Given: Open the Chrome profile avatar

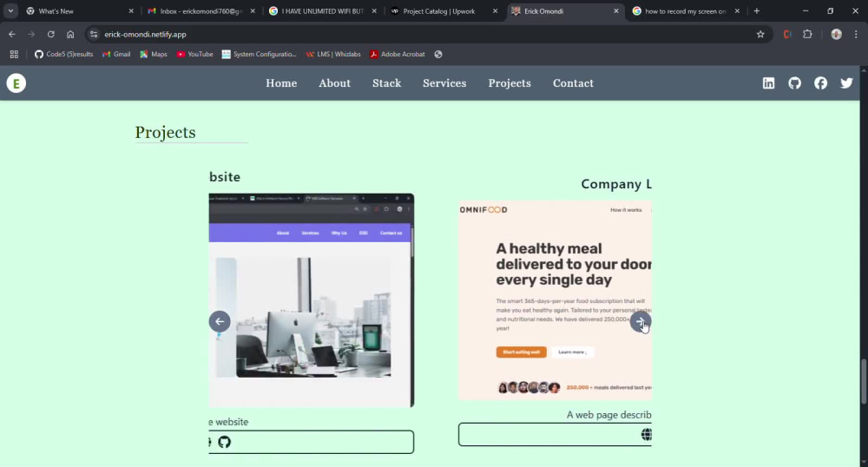Looking at the screenshot, I should 837,35.
